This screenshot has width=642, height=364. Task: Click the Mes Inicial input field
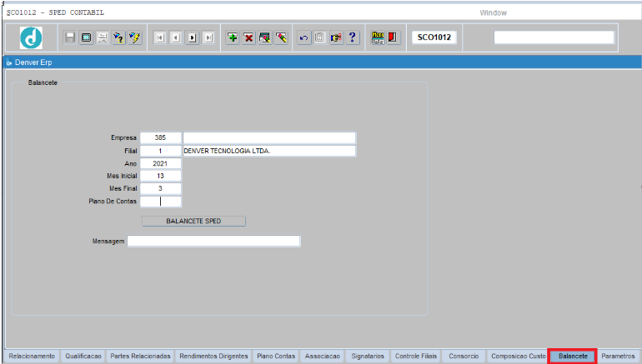[x=160, y=176]
